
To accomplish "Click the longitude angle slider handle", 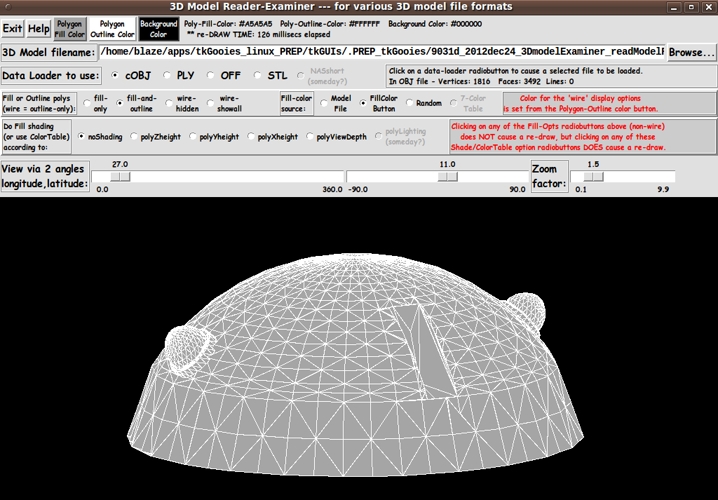I will tap(120, 176).
